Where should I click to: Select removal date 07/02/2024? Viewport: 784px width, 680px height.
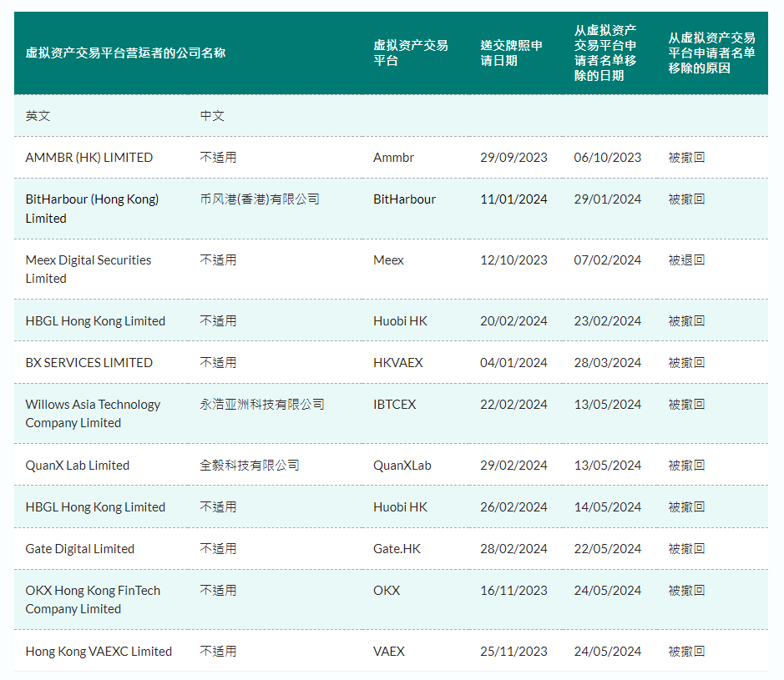608,260
